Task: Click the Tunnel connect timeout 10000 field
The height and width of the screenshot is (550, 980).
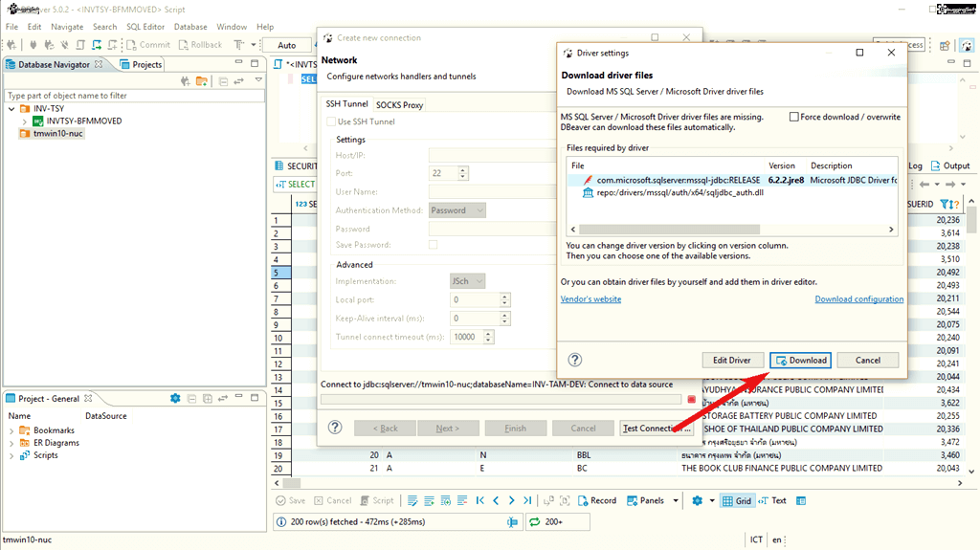Action: coord(466,337)
